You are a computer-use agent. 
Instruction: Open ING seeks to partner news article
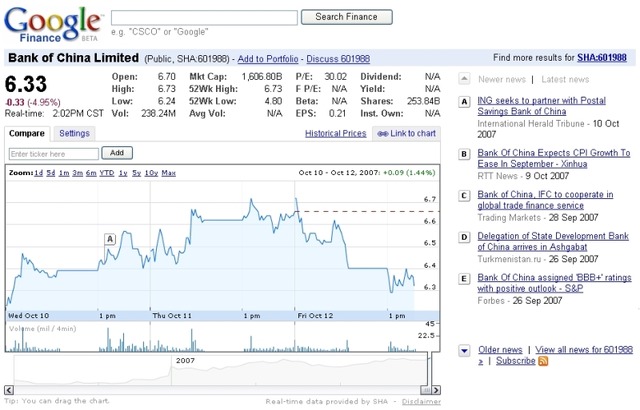541,106
